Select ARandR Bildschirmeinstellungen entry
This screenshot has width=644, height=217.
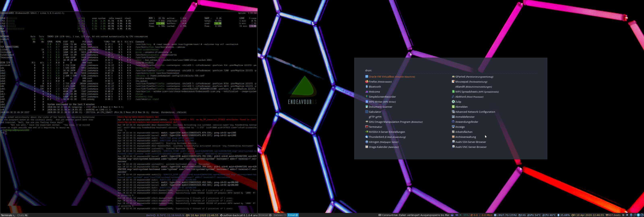[x=473, y=87]
